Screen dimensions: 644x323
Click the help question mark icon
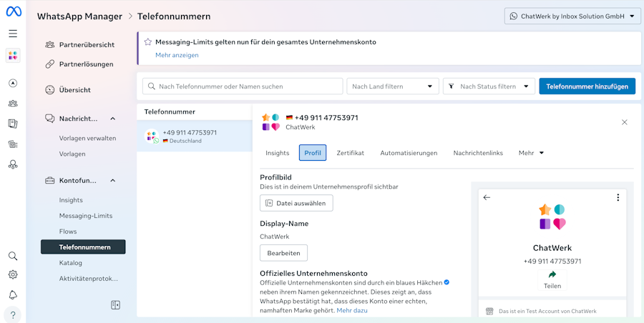13,314
